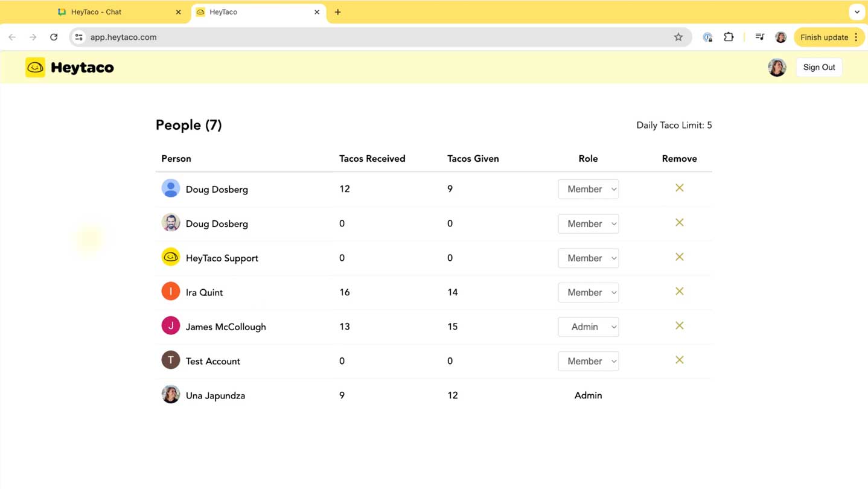Remove Doug Dosberg with 0 tacos received
The width and height of the screenshot is (868, 489).
pos(679,222)
